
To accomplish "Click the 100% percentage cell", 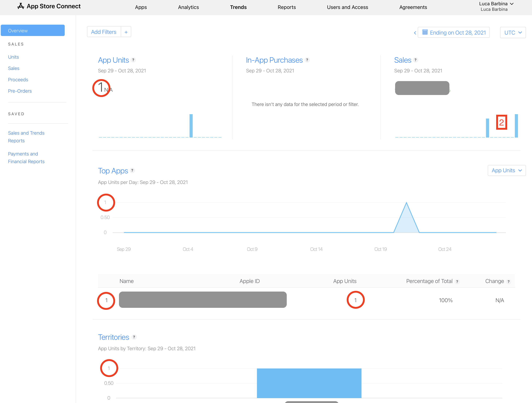I will 446,300.
